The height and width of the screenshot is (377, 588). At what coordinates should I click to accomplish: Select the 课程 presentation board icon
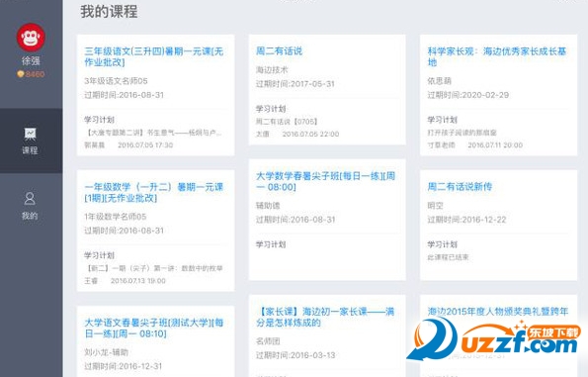30,134
